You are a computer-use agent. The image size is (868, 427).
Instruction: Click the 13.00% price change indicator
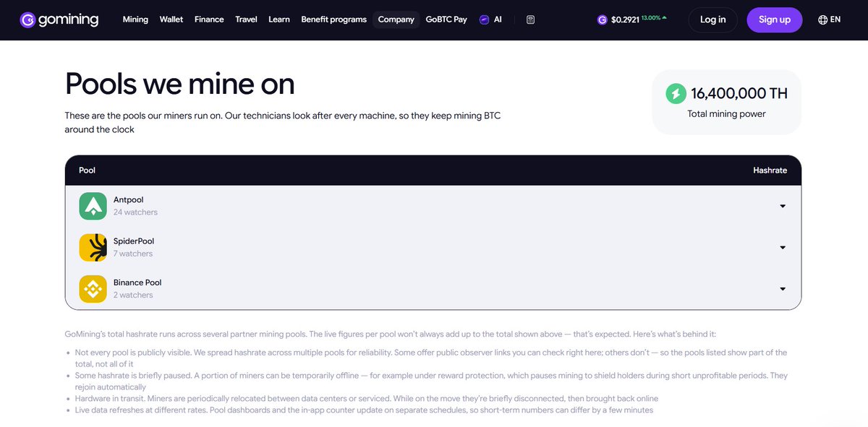[654, 17]
